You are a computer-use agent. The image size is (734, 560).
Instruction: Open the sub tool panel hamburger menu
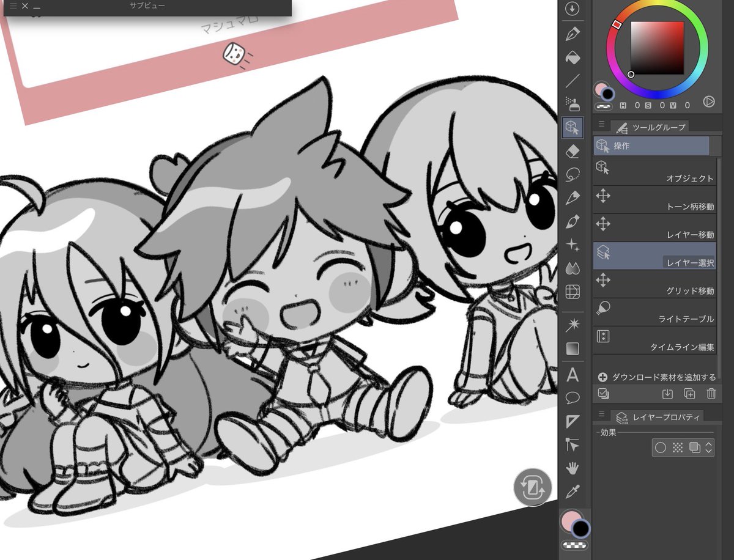tap(601, 123)
